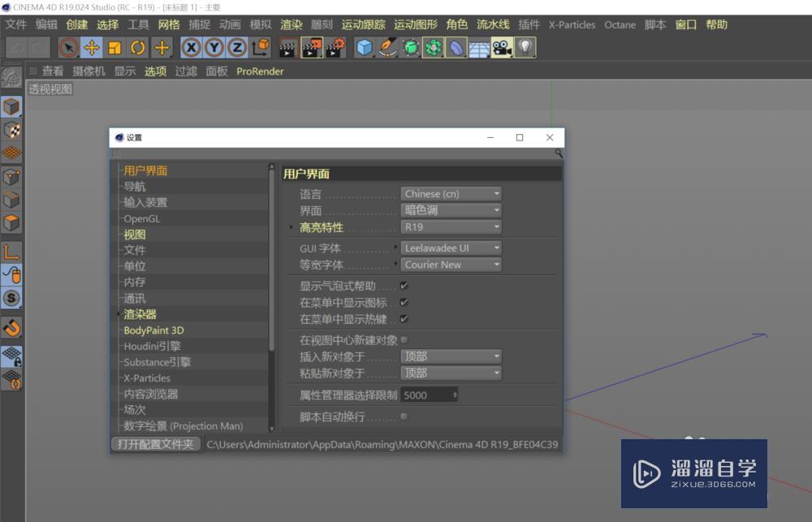Open the 运动图形 menu
The image size is (812, 522).
point(415,24)
